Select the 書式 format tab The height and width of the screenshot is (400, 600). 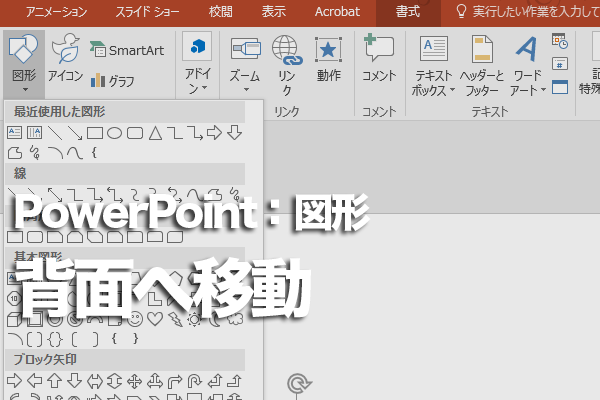pos(408,11)
